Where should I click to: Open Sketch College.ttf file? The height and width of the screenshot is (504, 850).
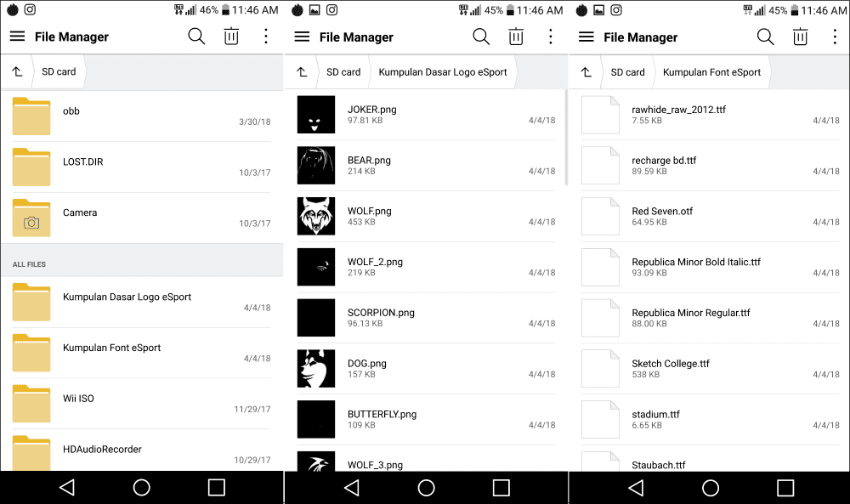pyautogui.click(x=710, y=369)
